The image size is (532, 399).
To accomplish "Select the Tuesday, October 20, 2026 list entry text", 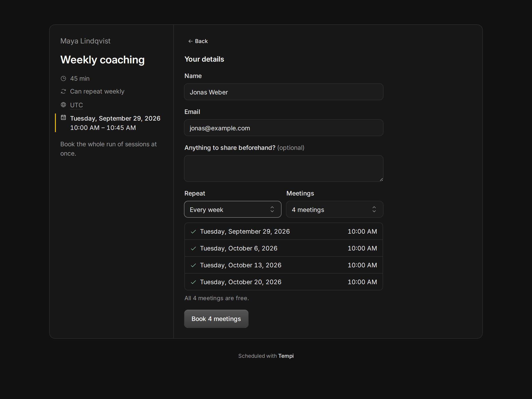I will (x=241, y=282).
